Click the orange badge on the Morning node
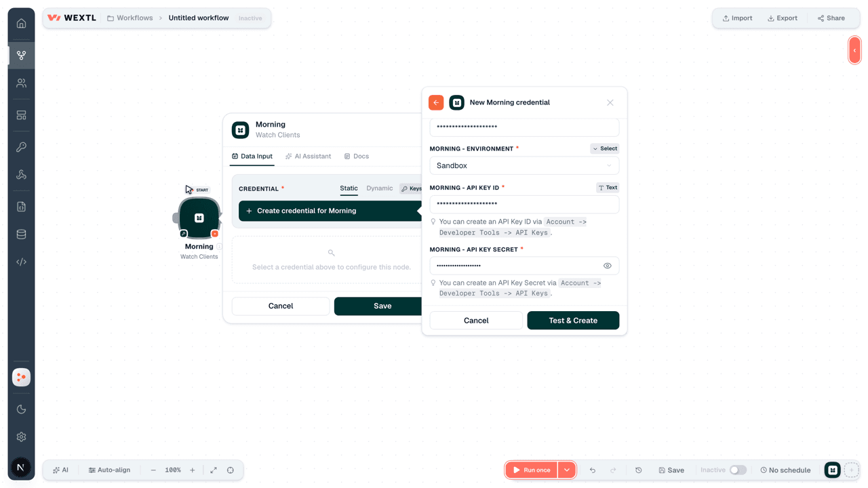 (x=215, y=234)
